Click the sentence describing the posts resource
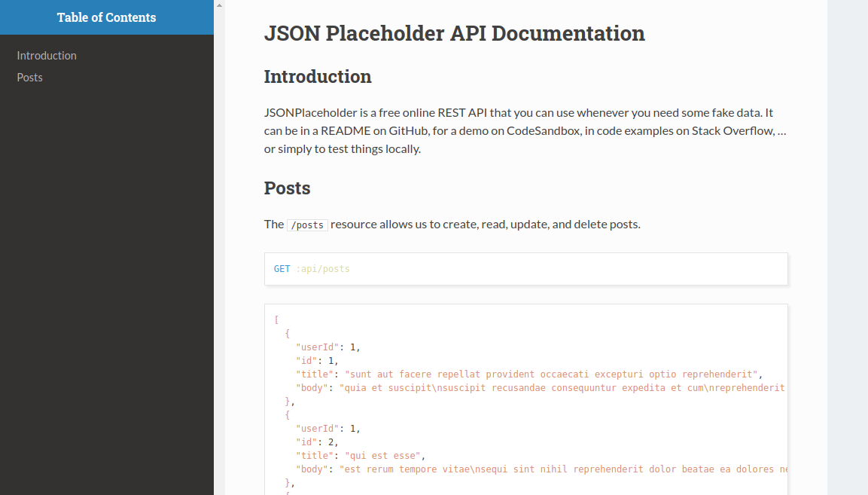 (x=452, y=225)
